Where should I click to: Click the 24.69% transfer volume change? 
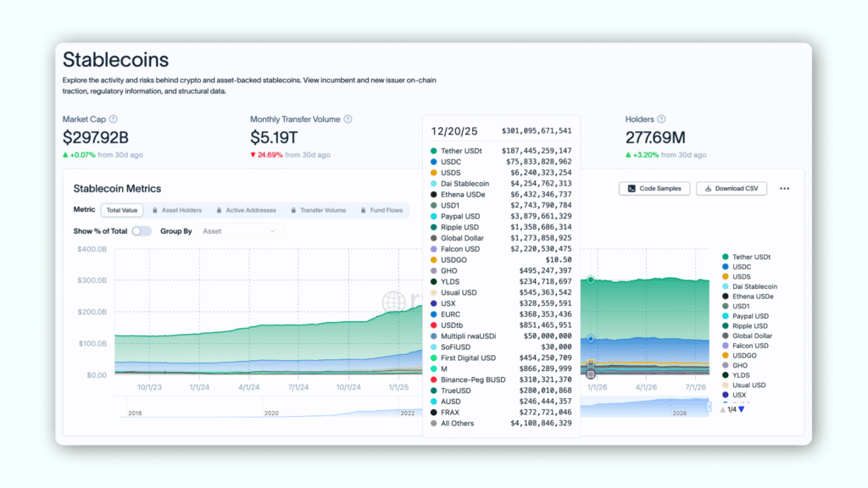coord(270,155)
